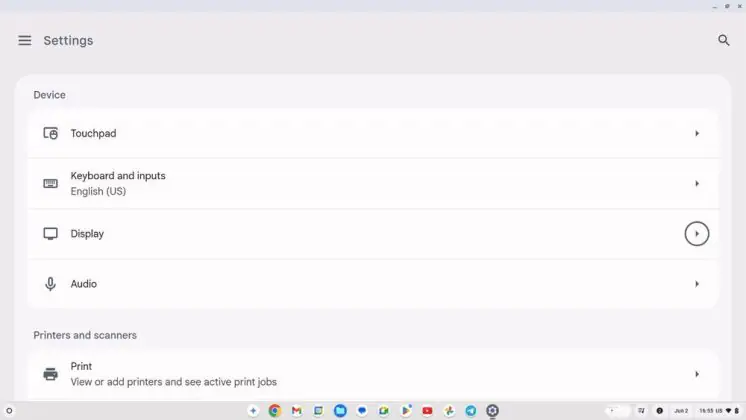Image resolution: width=746 pixels, height=420 pixels.
Task: Click the keyboard icon beside Keyboard and inputs
Action: (50, 184)
